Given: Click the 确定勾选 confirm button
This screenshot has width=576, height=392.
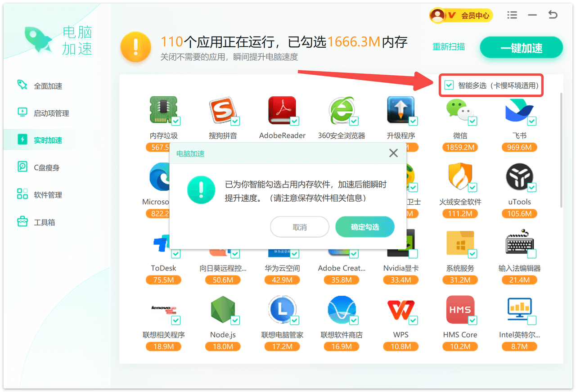Looking at the screenshot, I should (x=364, y=227).
